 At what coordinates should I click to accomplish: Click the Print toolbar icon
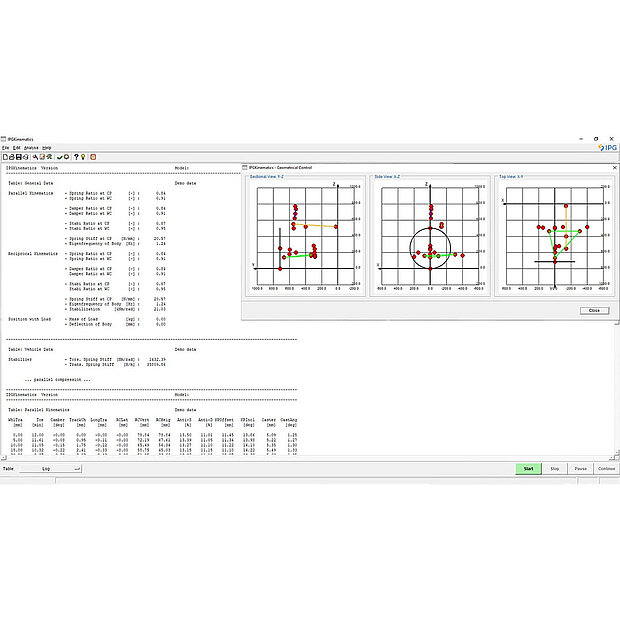(26, 157)
